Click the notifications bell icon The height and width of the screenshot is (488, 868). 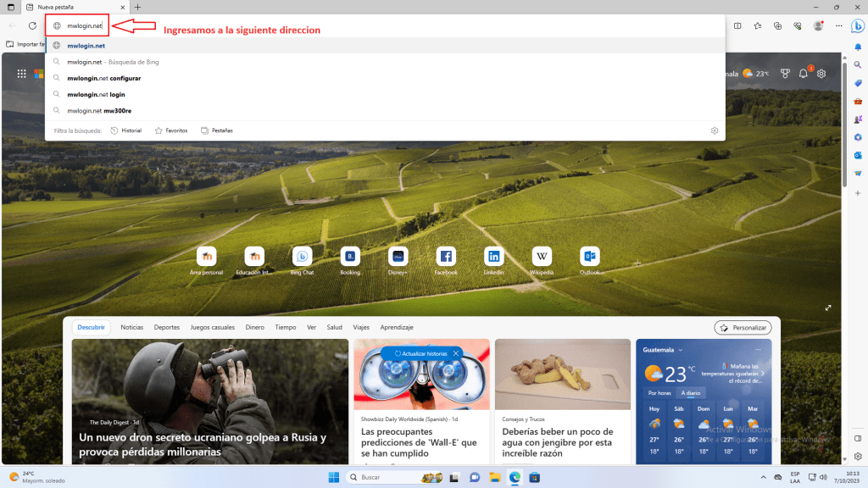(804, 74)
